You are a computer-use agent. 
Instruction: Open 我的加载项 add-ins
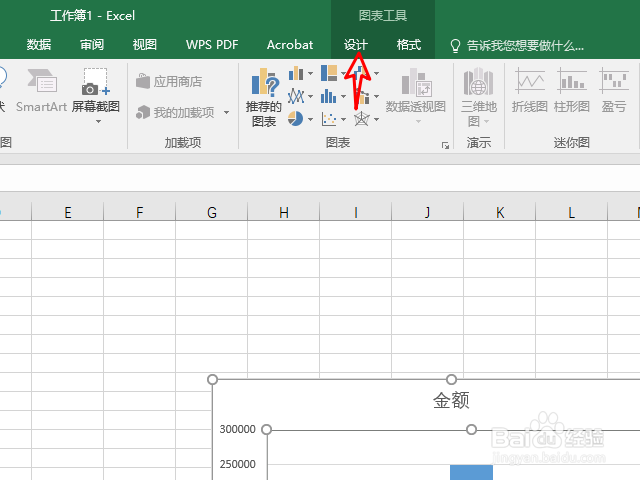coord(176,112)
